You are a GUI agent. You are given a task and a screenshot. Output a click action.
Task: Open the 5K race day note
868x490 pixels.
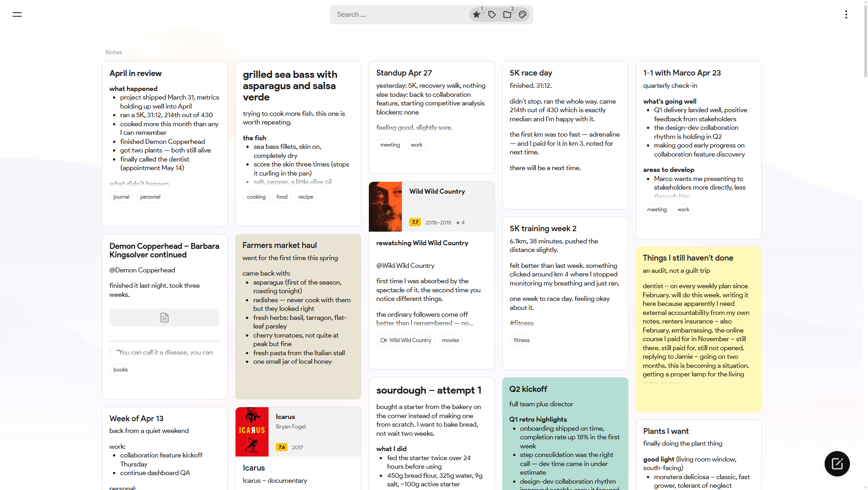coord(565,135)
